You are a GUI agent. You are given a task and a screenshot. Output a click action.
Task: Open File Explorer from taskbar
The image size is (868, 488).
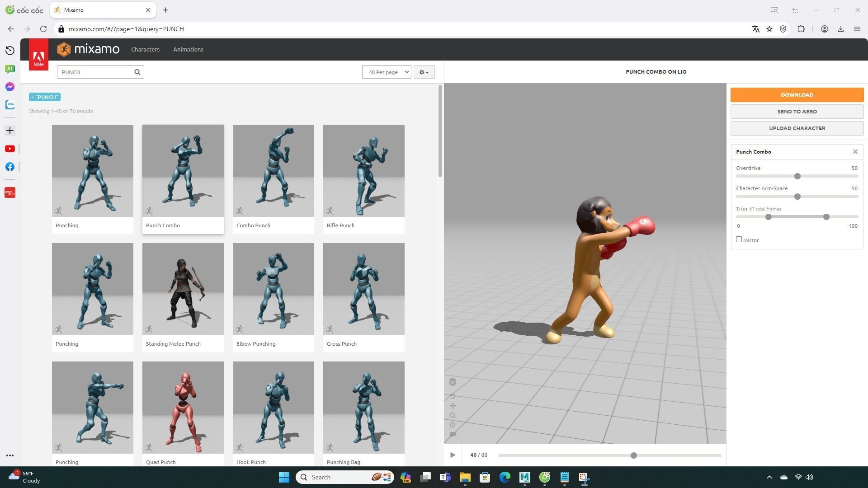[465, 477]
